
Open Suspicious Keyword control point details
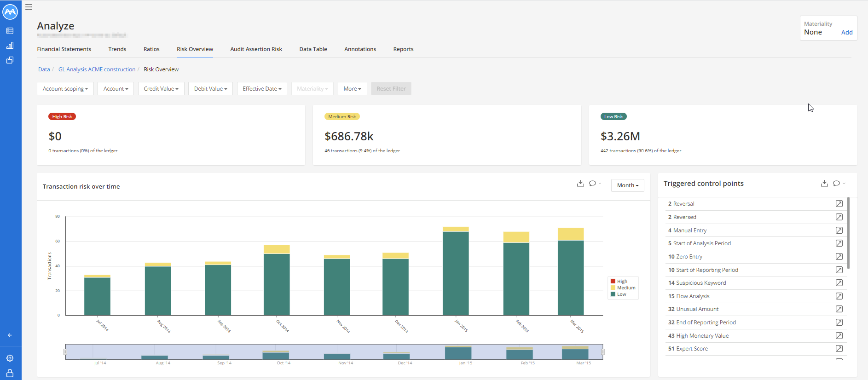pos(839,283)
